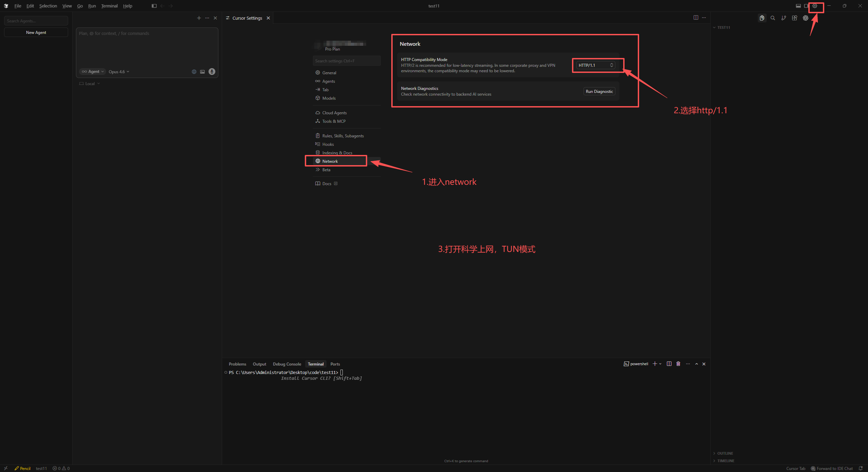Focus the chat prompt input box

tap(147, 47)
